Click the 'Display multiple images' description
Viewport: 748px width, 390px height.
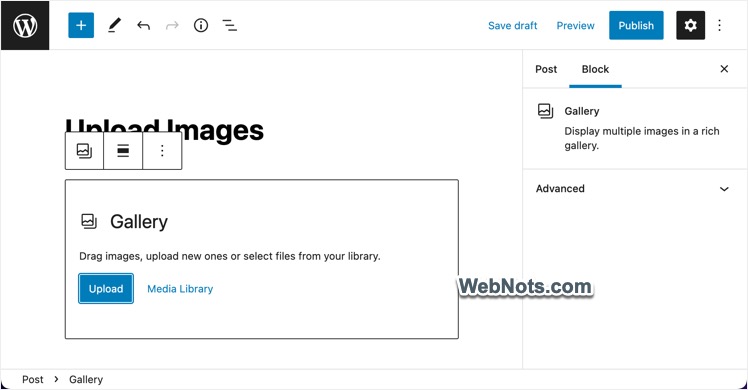(x=642, y=138)
